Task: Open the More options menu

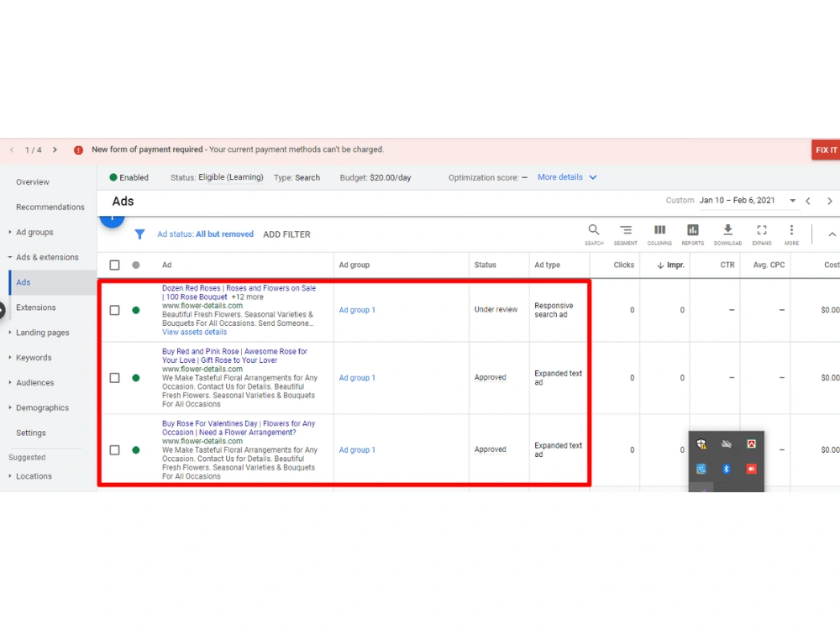Action: pos(791,234)
